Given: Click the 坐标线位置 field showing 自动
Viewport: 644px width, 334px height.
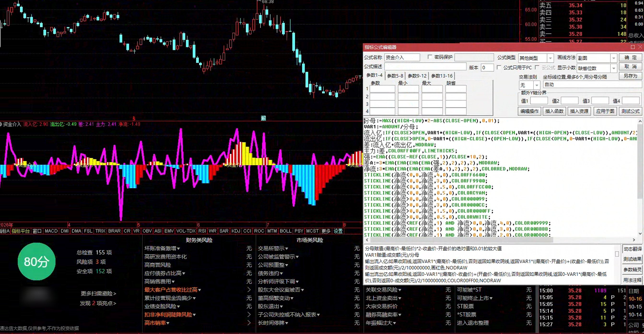Looking at the screenshot, I should click(x=593, y=84).
